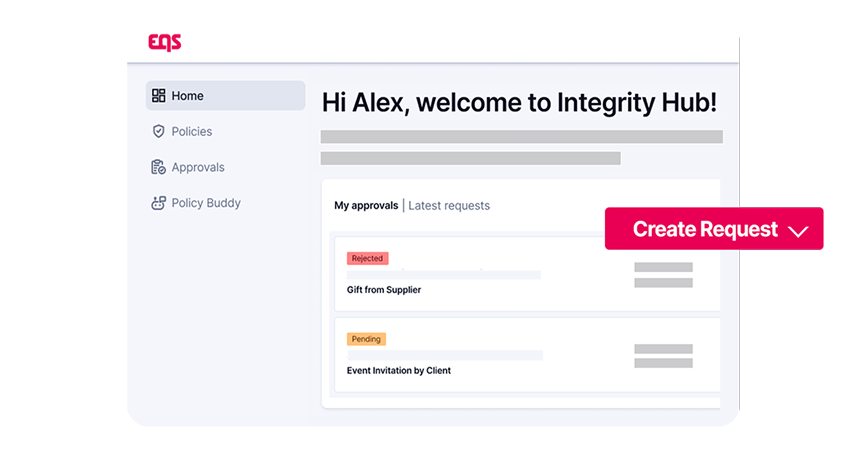Click the Policy Buddy robot icon

tap(158, 203)
